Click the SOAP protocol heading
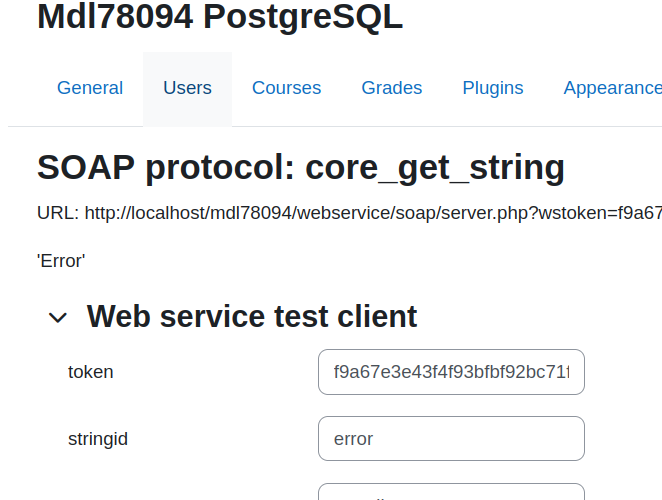 [301, 168]
